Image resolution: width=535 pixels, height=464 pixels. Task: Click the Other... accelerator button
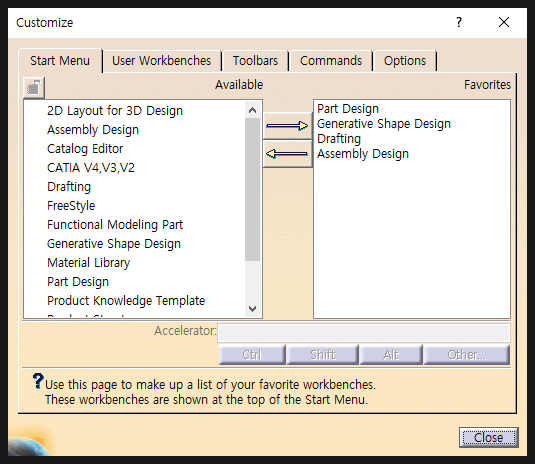pyautogui.click(x=467, y=355)
